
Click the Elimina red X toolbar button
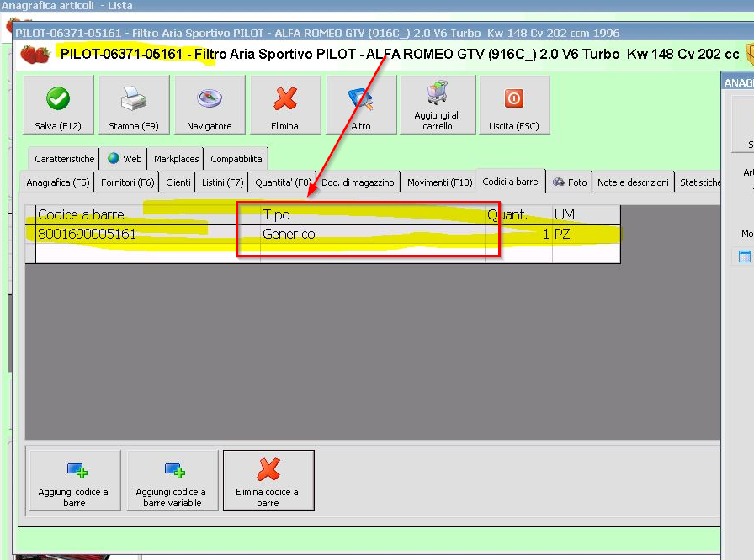coord(285,105)
